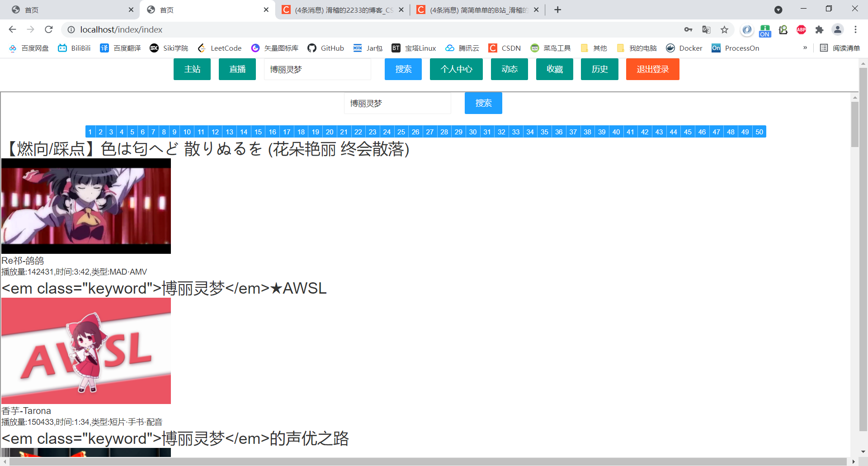Image resolution: width=868 pixels, height=466 pixels.
Task: Go to results page 50
Action: click(x=759, y=132)
